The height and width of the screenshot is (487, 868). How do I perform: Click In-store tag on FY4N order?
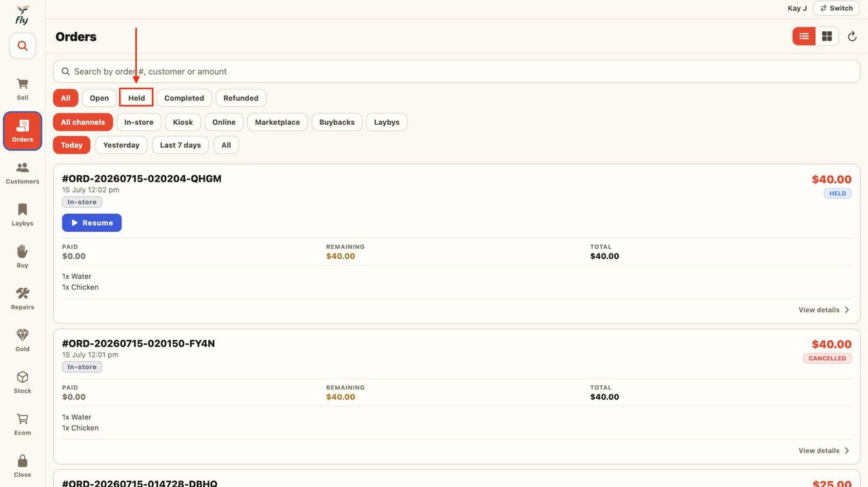coord(82,367)
